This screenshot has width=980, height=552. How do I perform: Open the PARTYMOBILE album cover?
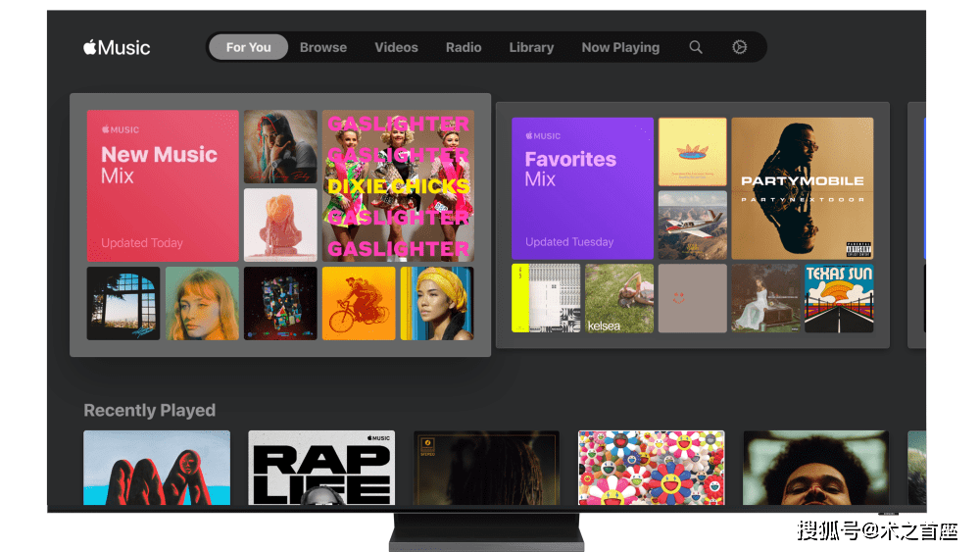click(803, 188)
